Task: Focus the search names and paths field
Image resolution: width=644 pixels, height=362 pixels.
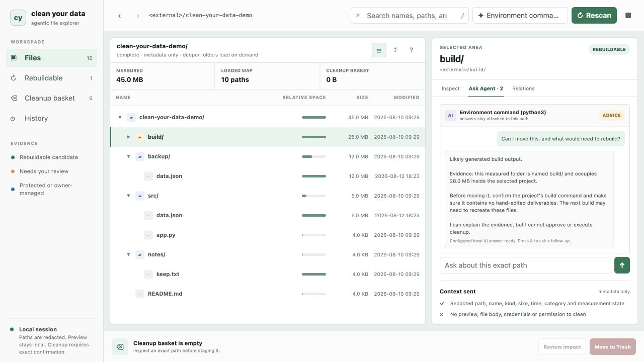Action: tap(410, 16)
